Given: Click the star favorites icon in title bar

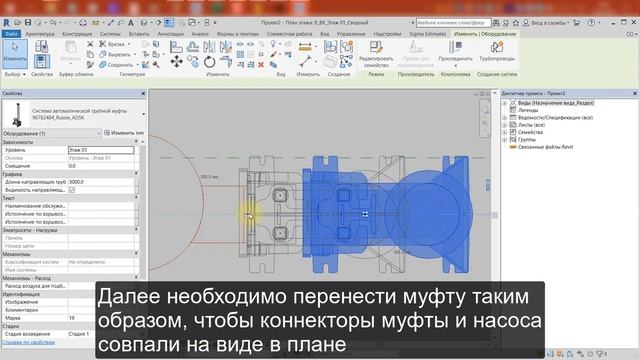Looking at the screenshot, I should 516,23.
